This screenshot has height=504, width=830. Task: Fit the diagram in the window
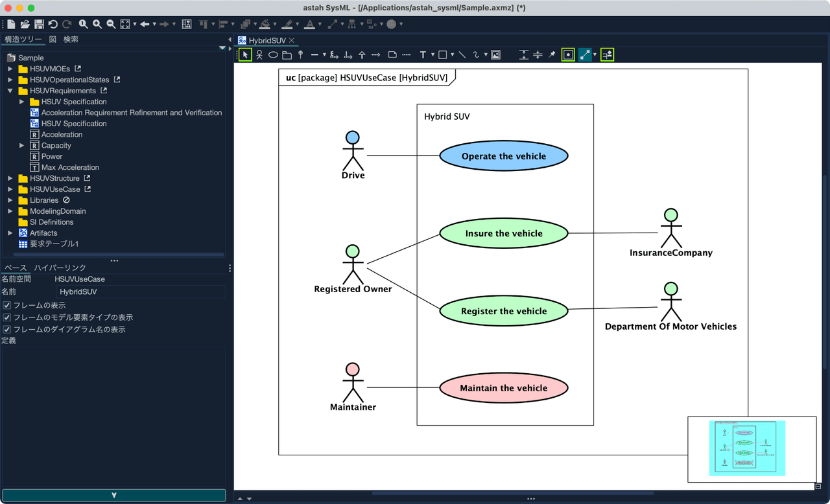[x=125, y=24]
